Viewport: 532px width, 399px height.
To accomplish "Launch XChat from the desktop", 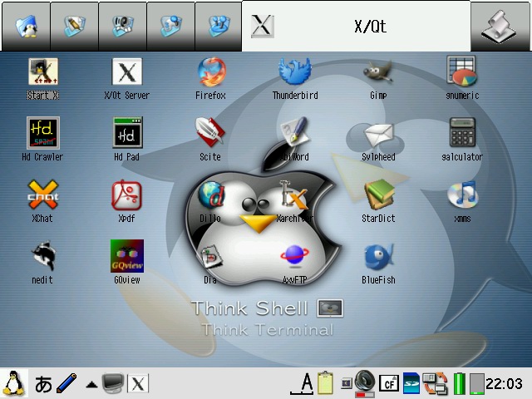I will click(x=42, y=196).
